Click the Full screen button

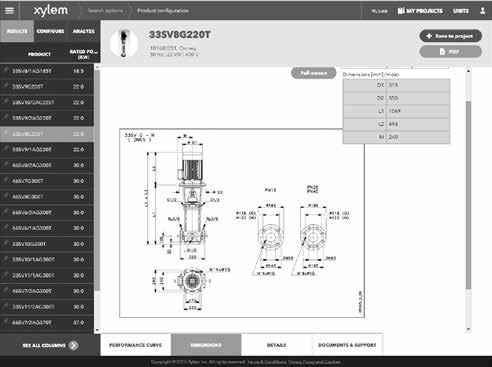coord(313,73)
